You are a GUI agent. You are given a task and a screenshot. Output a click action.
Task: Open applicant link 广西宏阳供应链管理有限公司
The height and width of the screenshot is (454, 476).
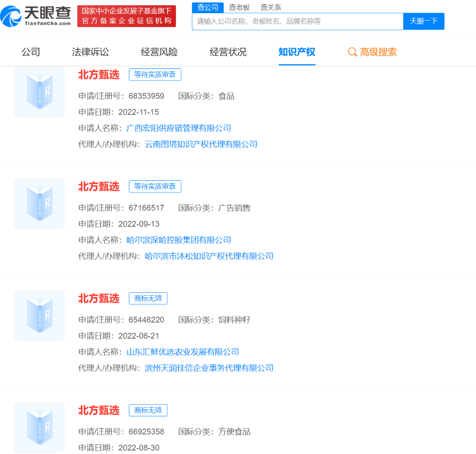coord(179,128)
